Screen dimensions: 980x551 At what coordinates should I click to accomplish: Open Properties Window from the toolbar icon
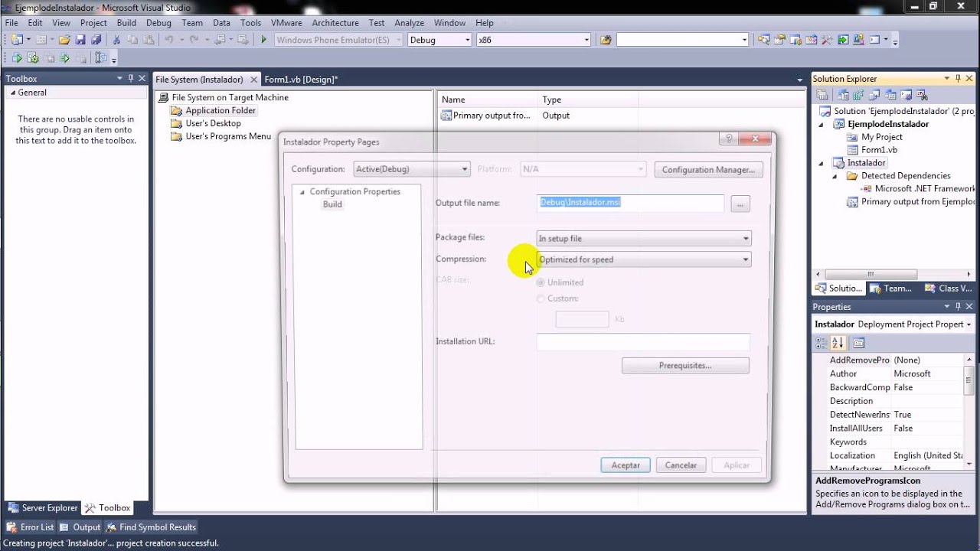(780, 40)
